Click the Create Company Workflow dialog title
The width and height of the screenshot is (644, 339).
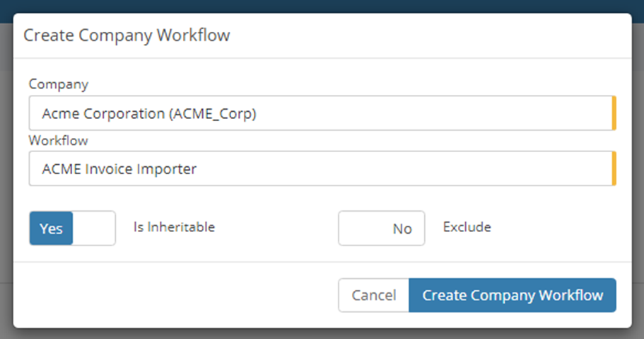click(x=127, y=35)
